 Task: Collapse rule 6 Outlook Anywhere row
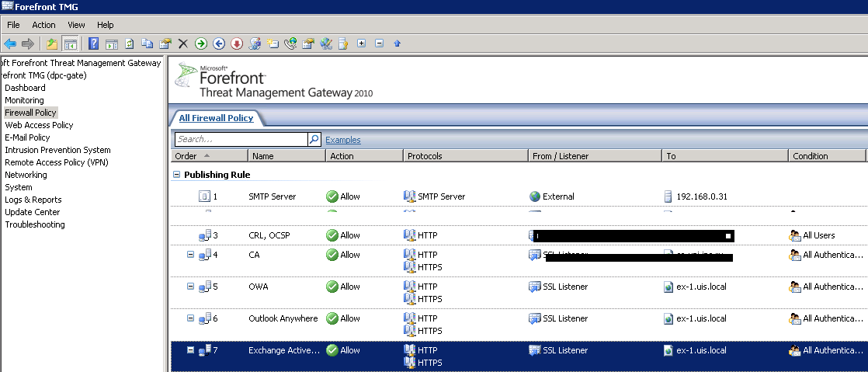[x=190, y=318]
